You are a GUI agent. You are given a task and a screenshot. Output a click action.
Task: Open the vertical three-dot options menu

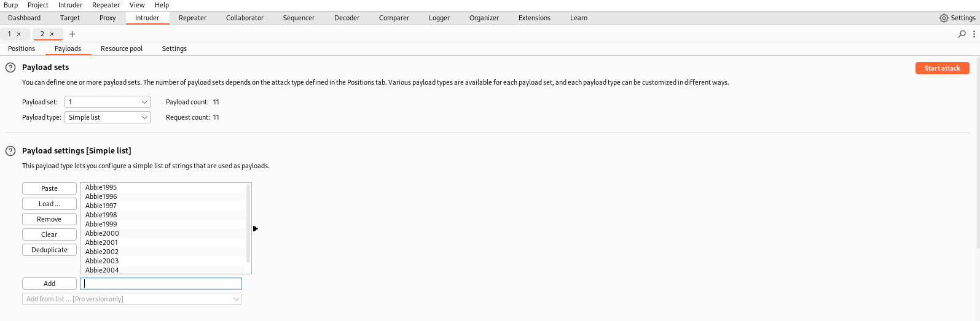coord(974,34)
